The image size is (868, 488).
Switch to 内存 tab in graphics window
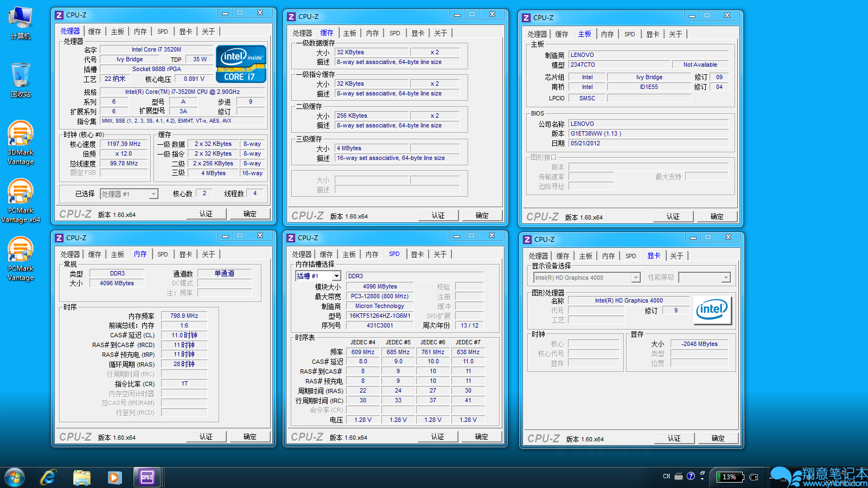coord(608,256)
